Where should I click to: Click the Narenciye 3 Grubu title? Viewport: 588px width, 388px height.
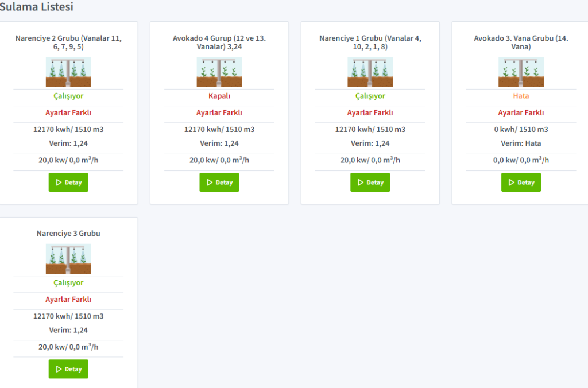[x=68, y=234]
